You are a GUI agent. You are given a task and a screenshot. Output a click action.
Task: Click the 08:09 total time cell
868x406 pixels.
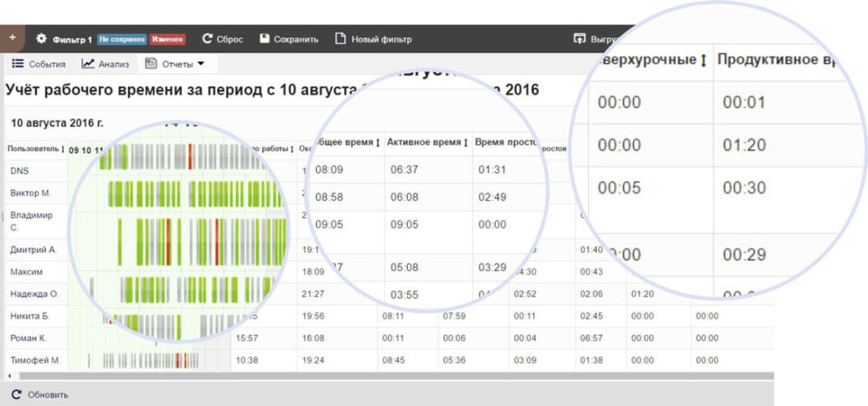[x=330, y=170]
